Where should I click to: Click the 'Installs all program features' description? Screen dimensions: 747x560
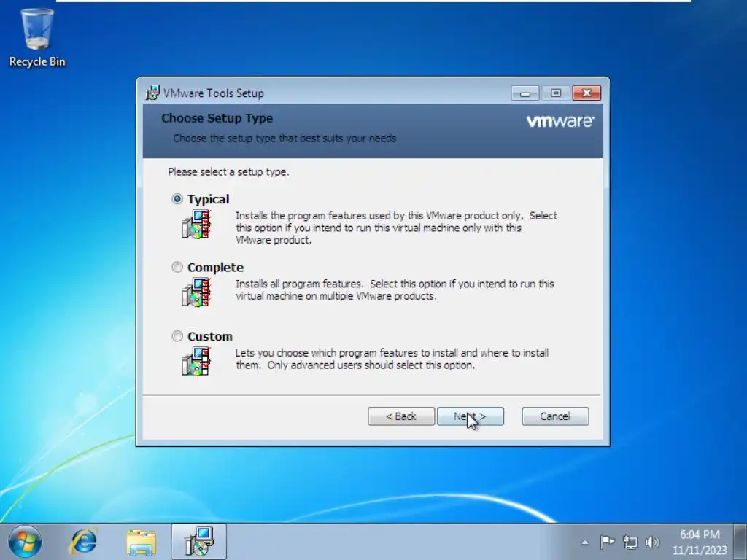click(x=395, y=289)
